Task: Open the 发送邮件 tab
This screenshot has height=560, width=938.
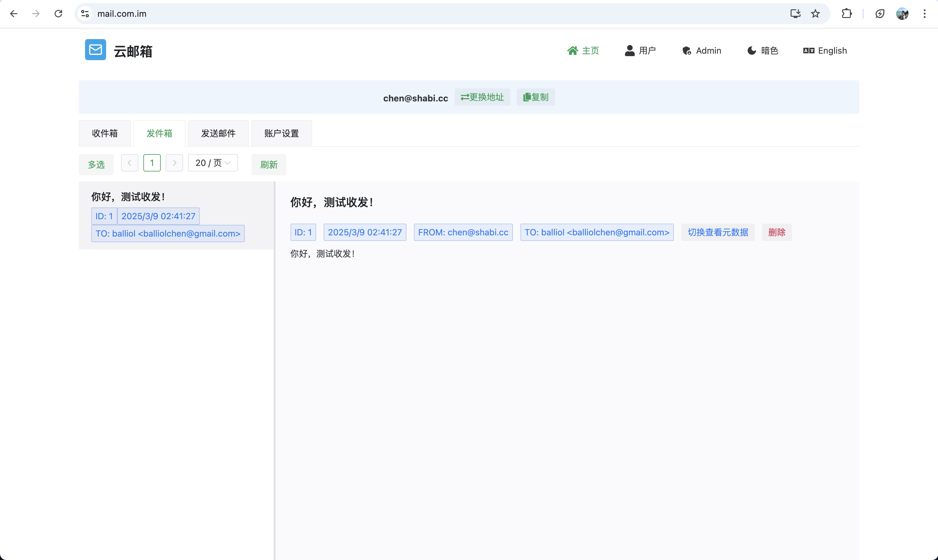Action: point(218,133)
